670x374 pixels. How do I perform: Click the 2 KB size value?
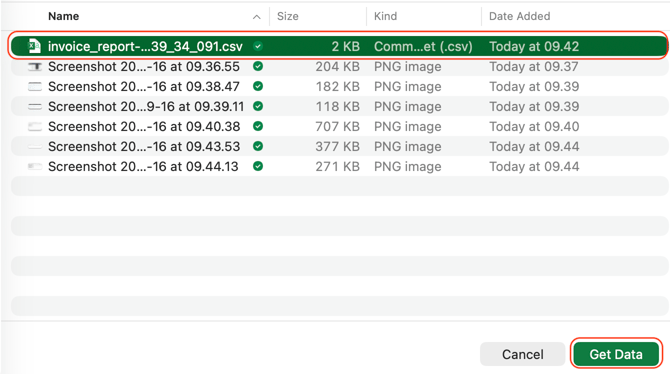click(346, 46)
